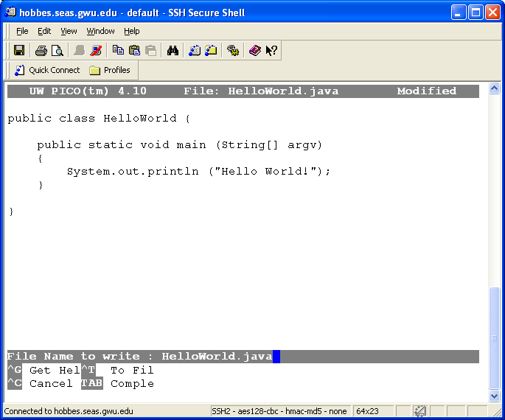The width and height of the screenshot is (505, 420).
Task: Click the 'public static void main' line
Action: pyautogui.click(x=180, y=145)
